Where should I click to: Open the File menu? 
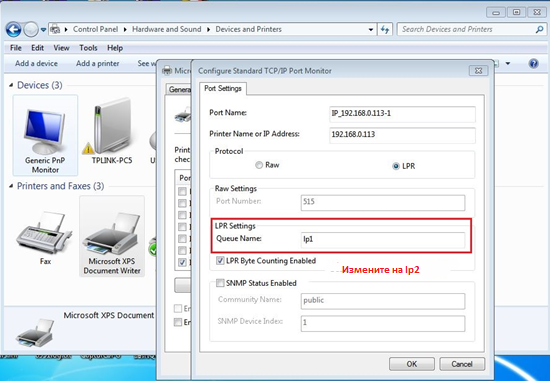pyautogui.click(x=16, y=48)
